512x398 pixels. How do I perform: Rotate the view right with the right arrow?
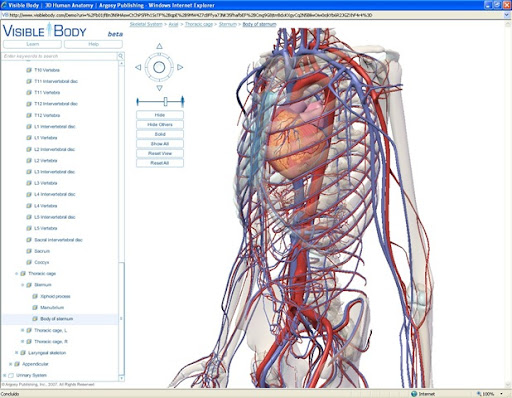180,67
